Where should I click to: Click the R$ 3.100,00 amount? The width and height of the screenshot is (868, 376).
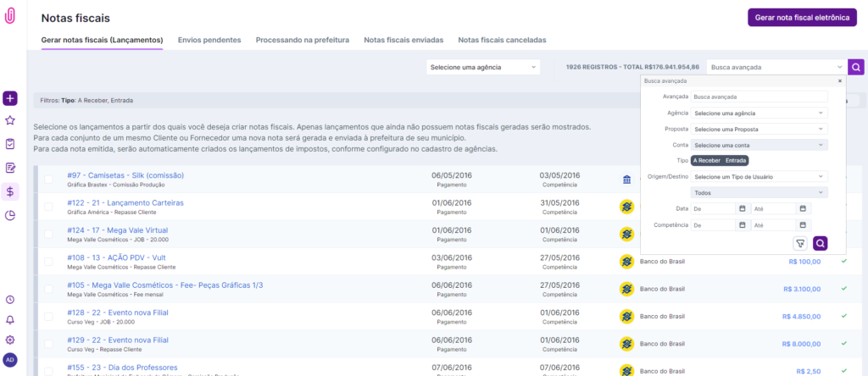[802, 289]
